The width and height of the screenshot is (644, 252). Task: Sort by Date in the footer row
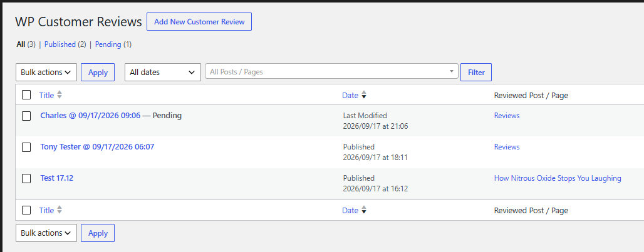[x=350, y=210]
